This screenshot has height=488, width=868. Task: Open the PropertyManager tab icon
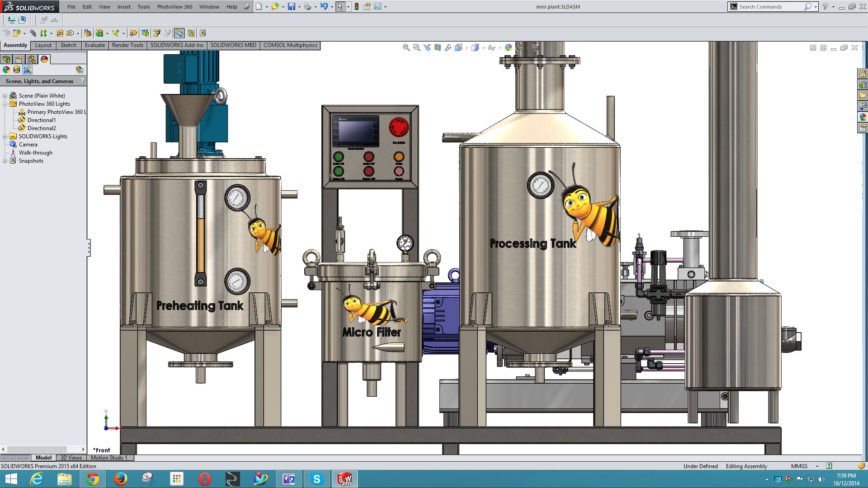pyautogui.click(x=19, y=59)
